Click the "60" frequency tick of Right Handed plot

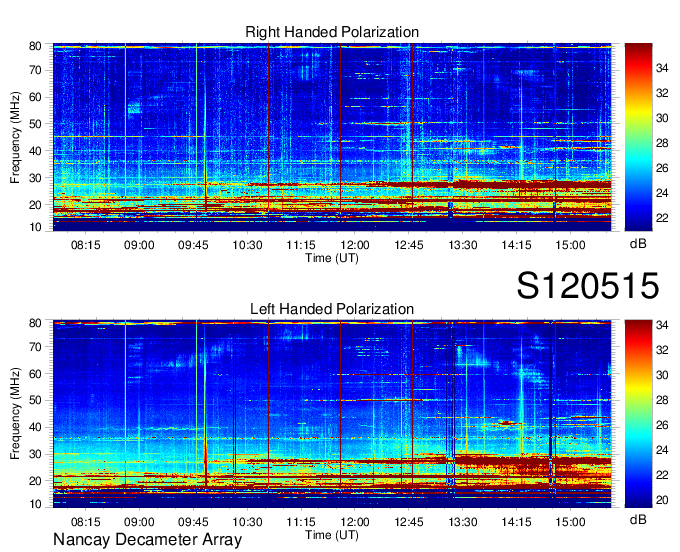click(35, 97)
